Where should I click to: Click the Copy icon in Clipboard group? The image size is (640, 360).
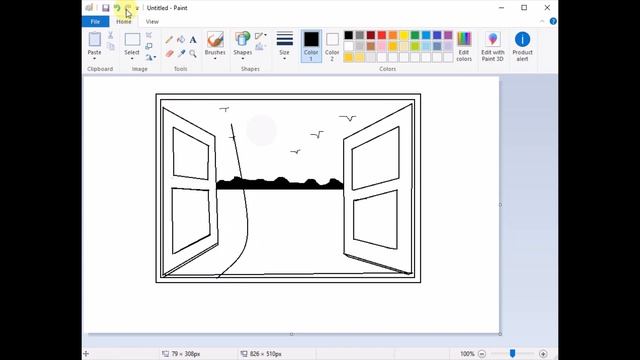tap(111, 47)
